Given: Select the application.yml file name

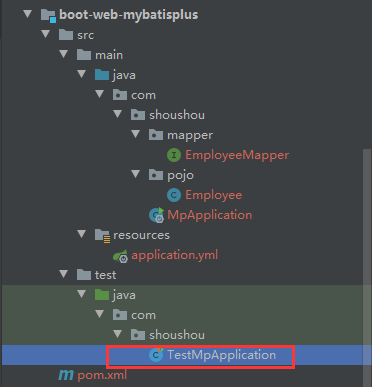Looking at the screenshot, I should [x=175, y=255].
